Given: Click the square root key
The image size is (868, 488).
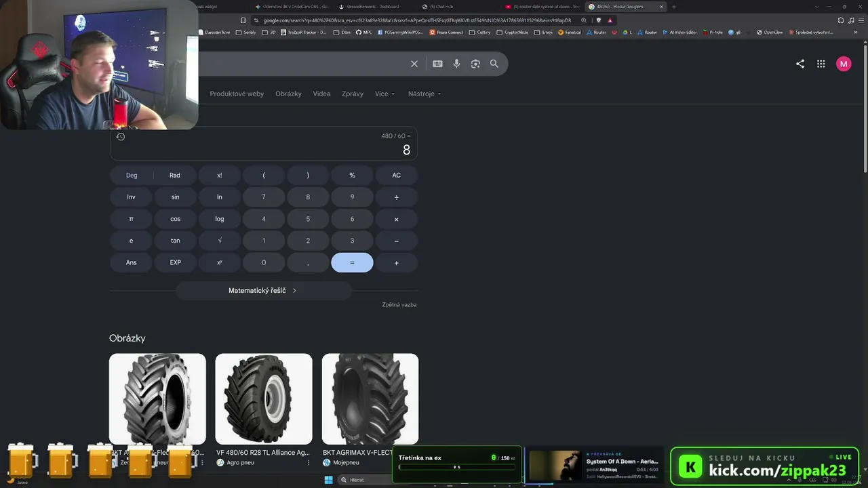Looking at the screenshot, I should (x=220, y=241).
